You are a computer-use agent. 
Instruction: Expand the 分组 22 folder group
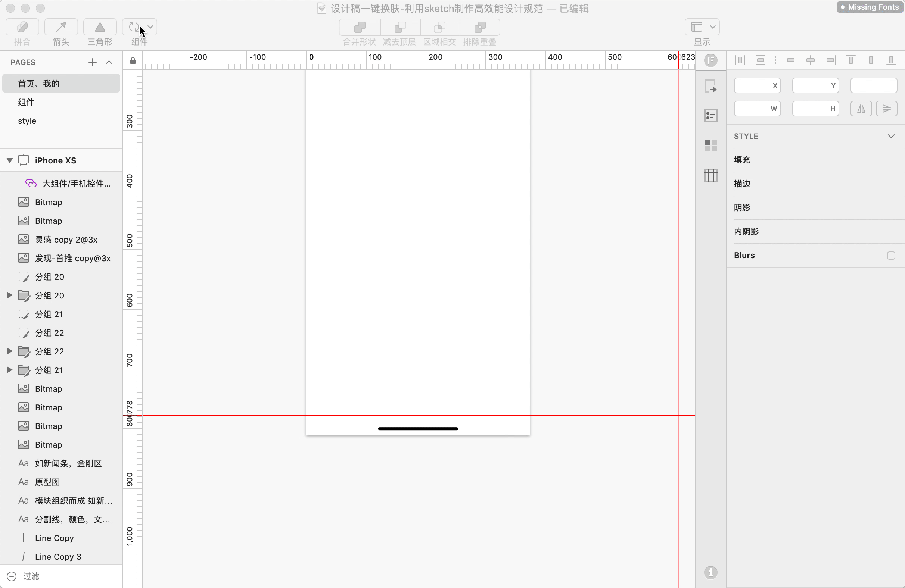[10, 351]
